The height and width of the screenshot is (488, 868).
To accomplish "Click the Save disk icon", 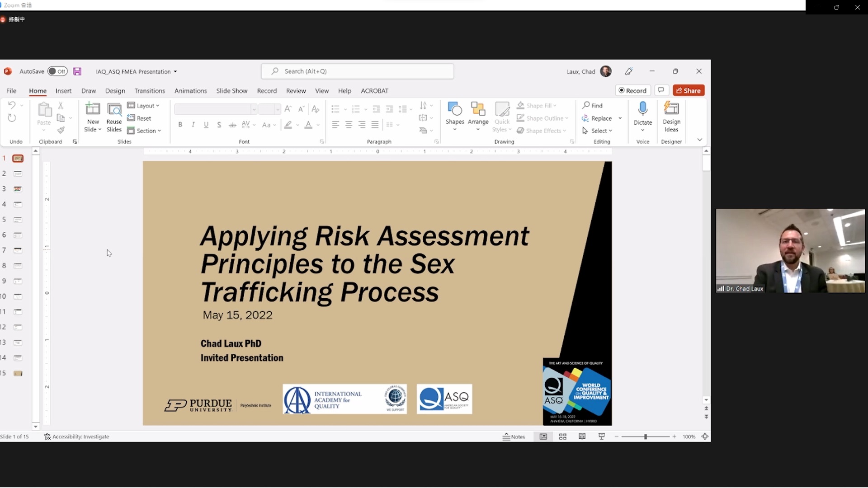I will tap(77, 71).
